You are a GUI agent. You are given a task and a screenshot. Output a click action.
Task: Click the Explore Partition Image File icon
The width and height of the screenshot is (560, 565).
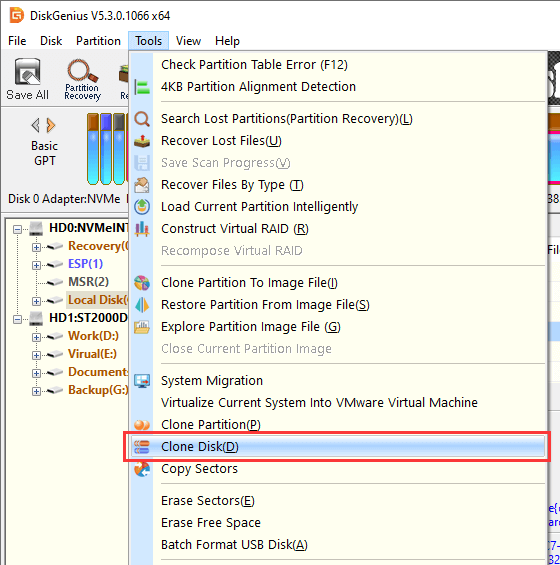click(x=142, y=327)
